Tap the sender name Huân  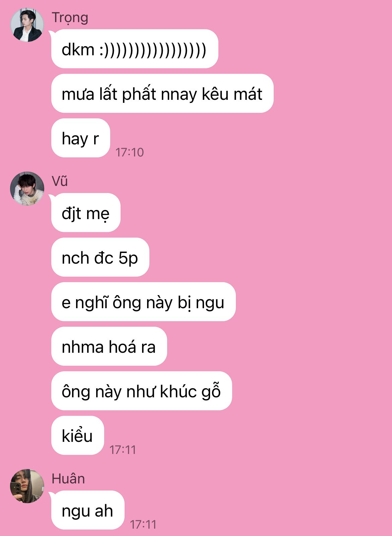(x=68, y=479)
